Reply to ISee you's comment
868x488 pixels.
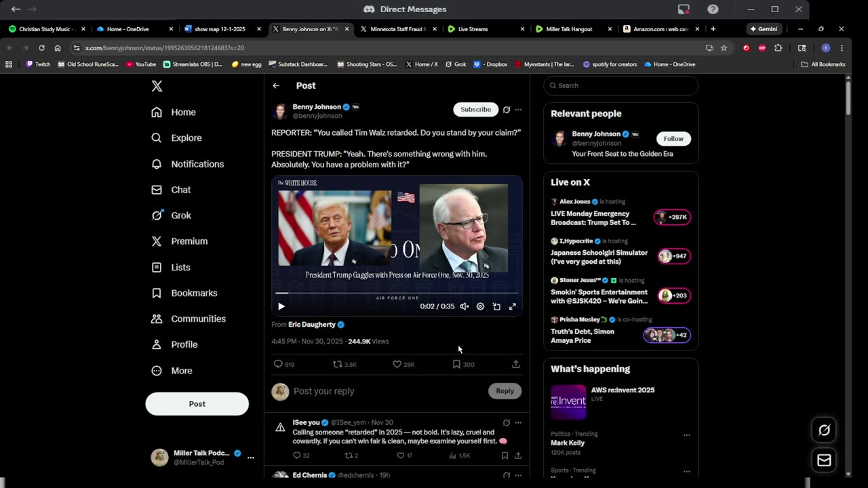[301, 455]
